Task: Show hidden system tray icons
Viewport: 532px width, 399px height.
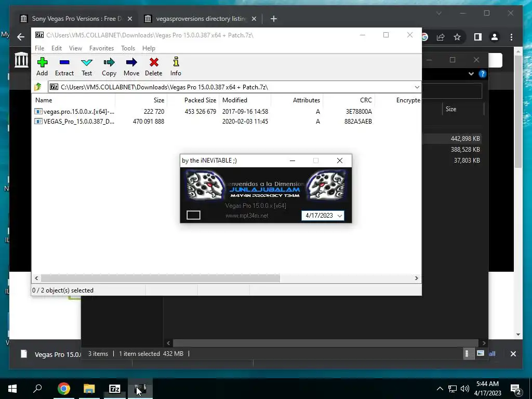Action: click(x=440, y=389)
